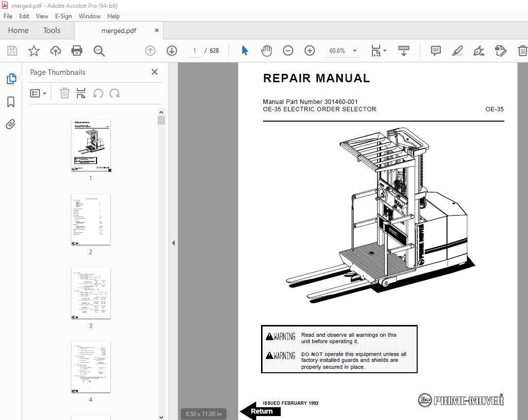The image size is (528, 420).
Task: Open the View menu
Action: click(42, 16)
